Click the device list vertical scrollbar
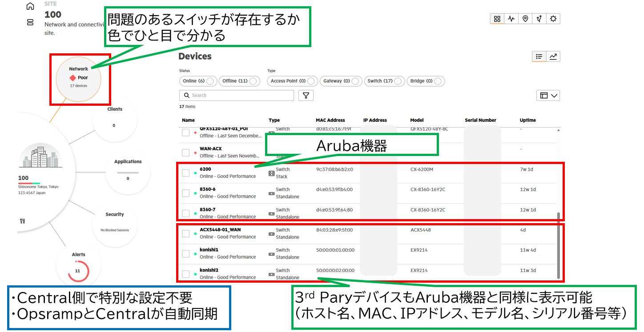This screenshot has width=644, height=332. 559,244
